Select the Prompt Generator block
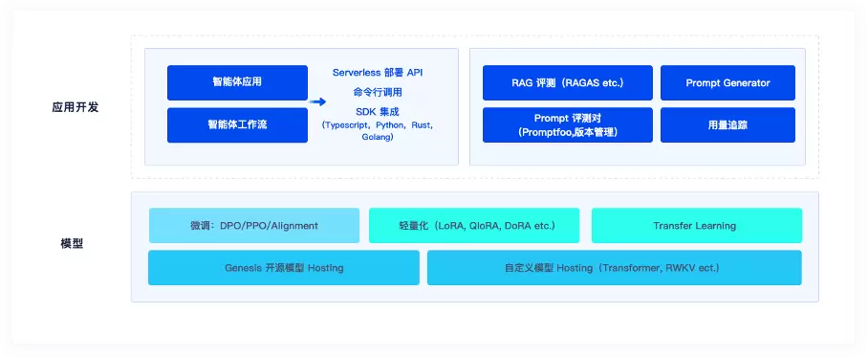 727,82
